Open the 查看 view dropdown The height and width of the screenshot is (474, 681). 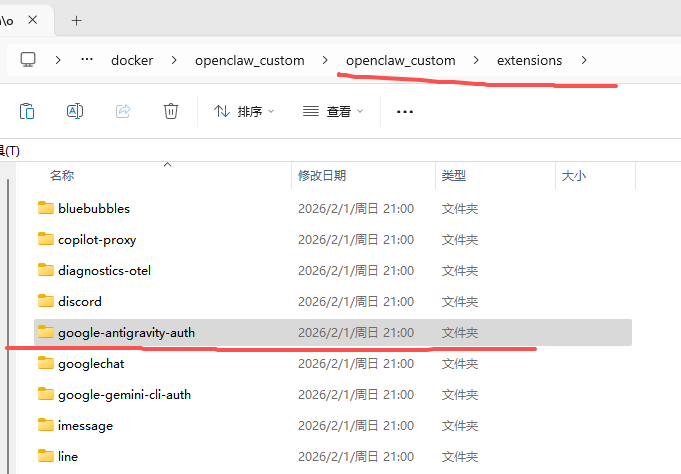[333, 112]
